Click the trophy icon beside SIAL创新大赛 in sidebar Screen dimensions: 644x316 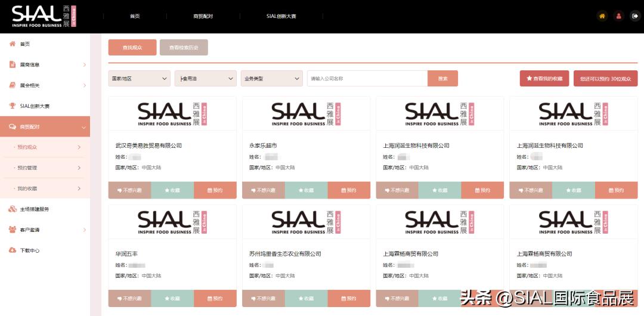click(13, 106)
